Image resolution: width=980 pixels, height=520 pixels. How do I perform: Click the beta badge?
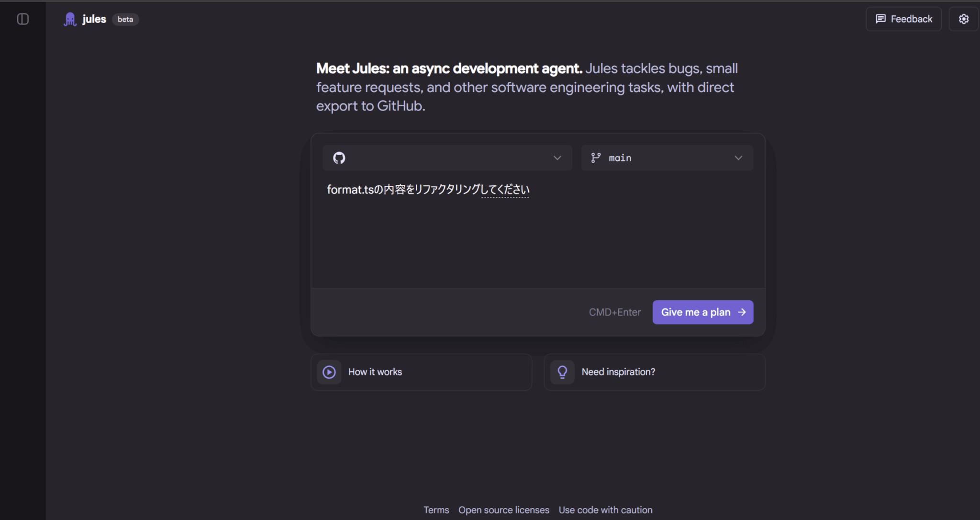tap(125, 19)
